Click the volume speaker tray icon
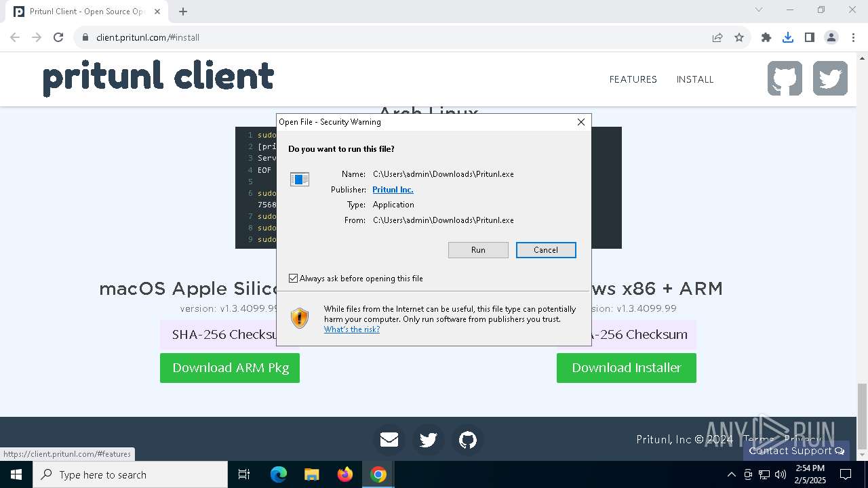This screenshot has width=868, height=488. (781, 474)
